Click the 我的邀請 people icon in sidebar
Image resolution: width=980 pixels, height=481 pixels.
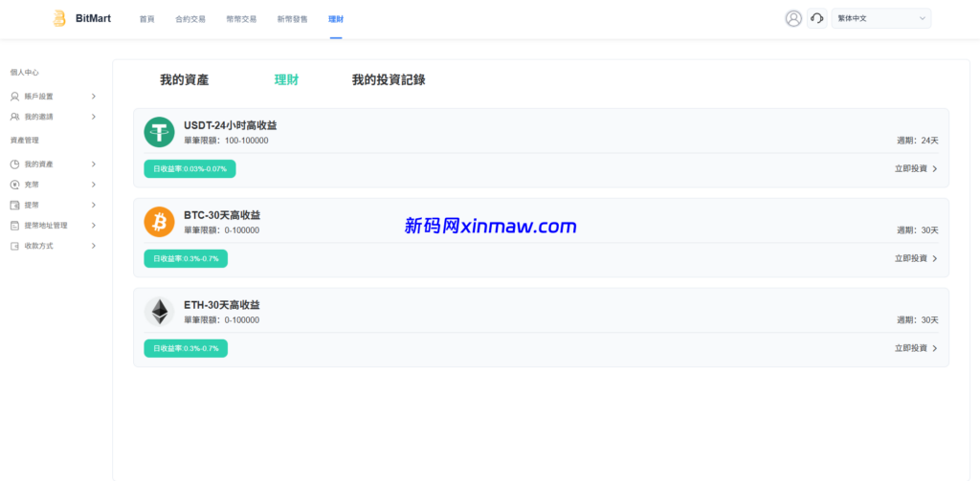point(15,117)
